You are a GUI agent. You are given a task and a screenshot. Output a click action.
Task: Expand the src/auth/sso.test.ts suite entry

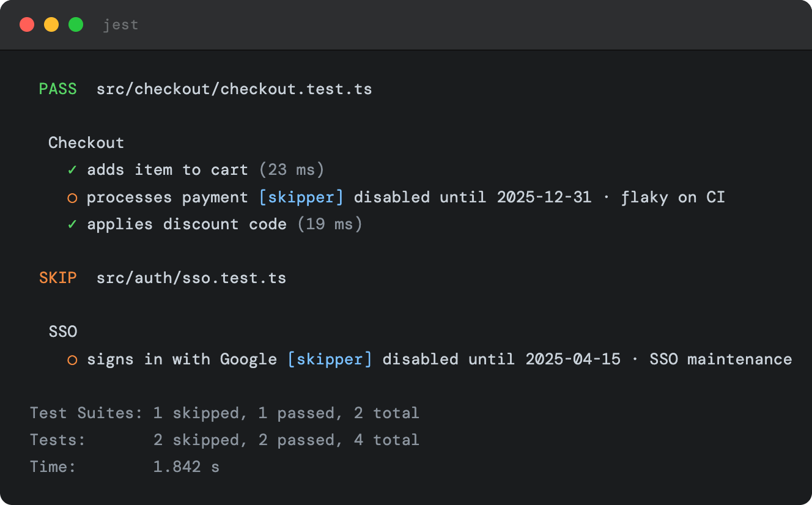[x=190, y=278]
